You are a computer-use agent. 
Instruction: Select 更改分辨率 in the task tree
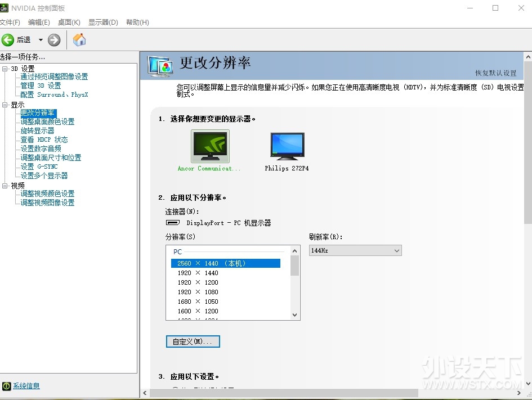point(38,113)
